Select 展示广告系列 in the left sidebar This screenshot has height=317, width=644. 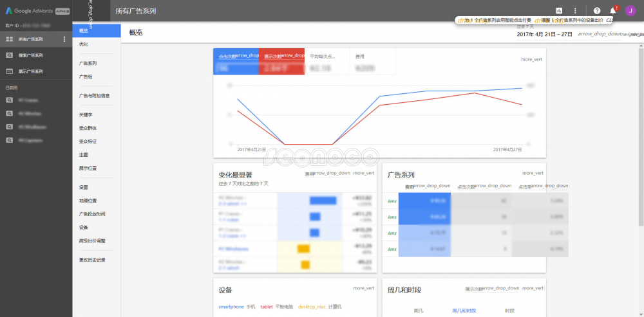point(31,71)
